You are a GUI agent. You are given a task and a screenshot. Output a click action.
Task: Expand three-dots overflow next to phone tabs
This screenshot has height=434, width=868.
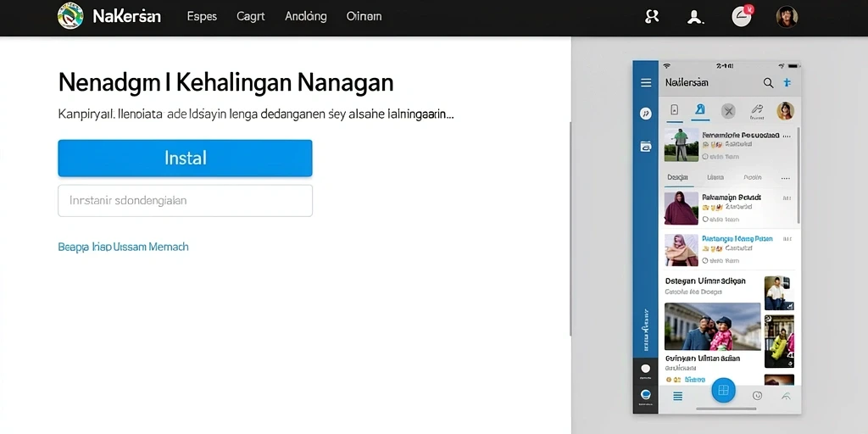[x=785, y=178]
